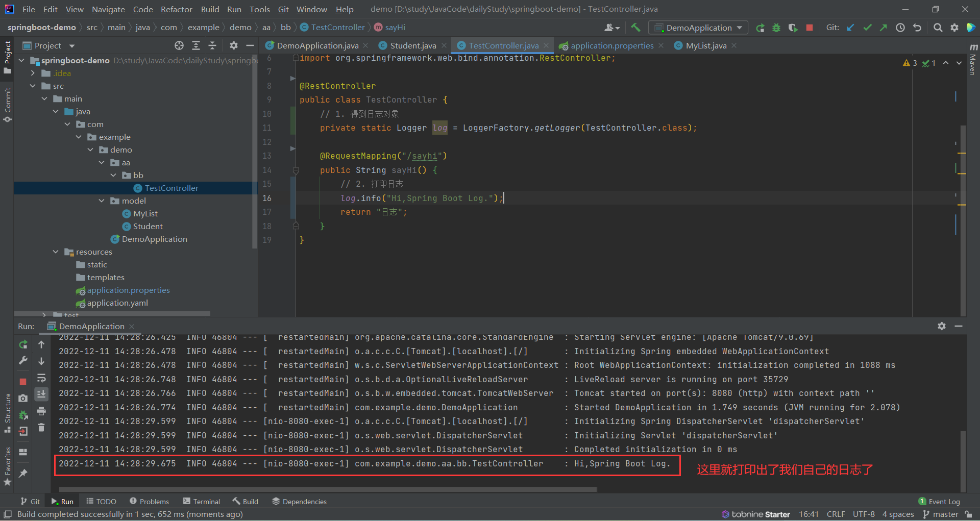Click the locate file target icon in Project panel
This screenshot has height=521, width=980.
pos(179,45)
